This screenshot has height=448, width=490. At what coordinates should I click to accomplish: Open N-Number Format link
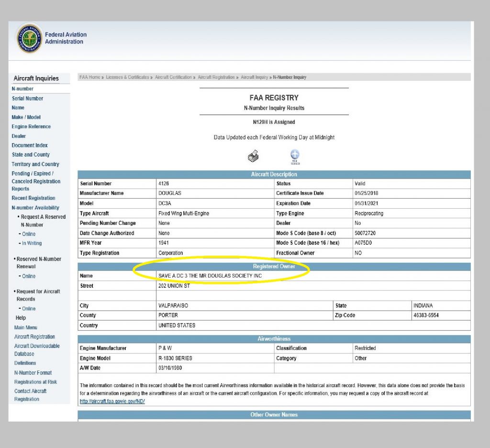33,373
